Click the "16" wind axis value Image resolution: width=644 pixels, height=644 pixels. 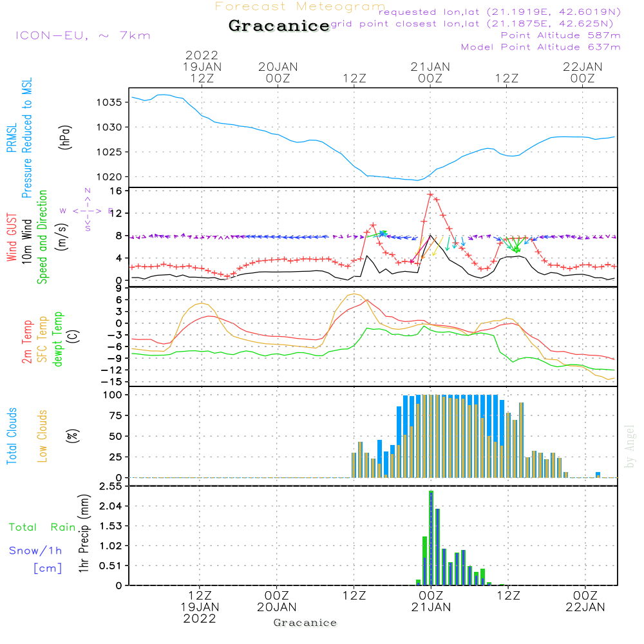116,191
